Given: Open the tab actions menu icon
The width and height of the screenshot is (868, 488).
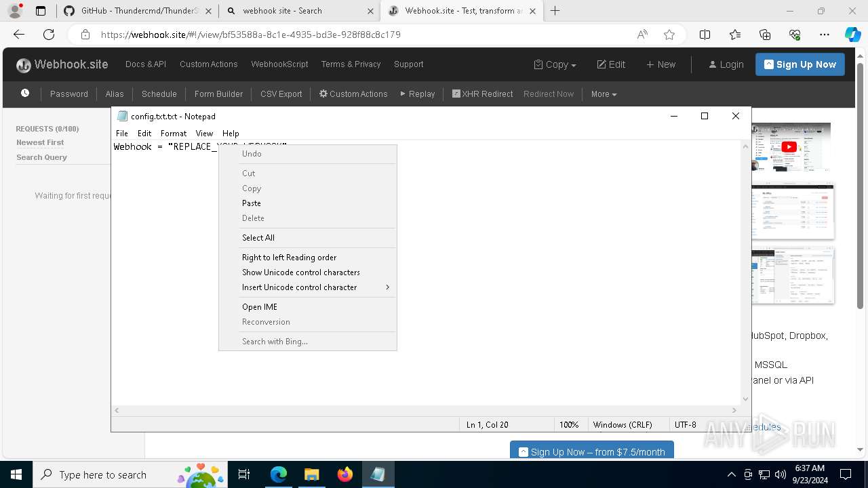Looking at the screenshot, I should tap(41, 11).
